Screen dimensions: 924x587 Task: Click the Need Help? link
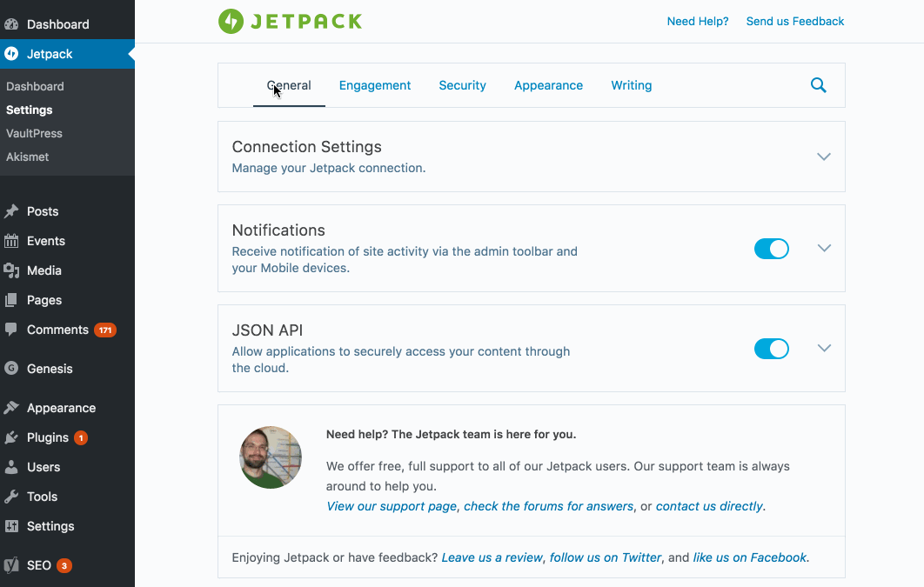[697, 21]
